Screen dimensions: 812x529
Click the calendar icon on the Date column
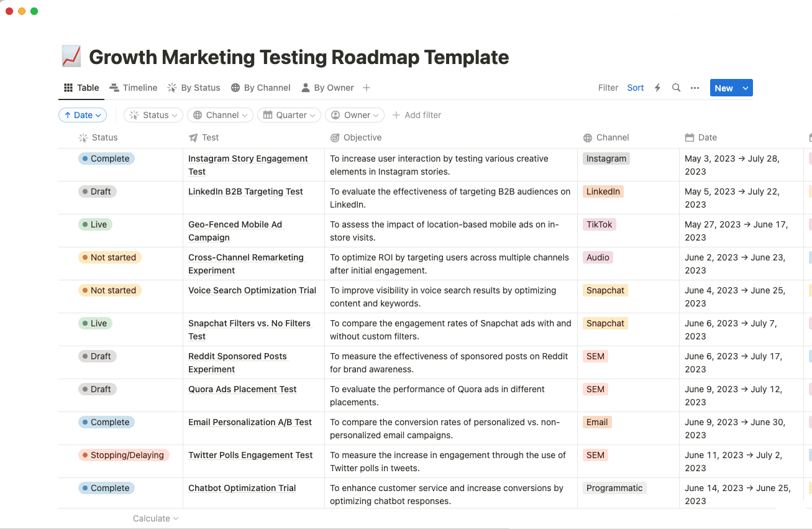(x=690, y=137)
